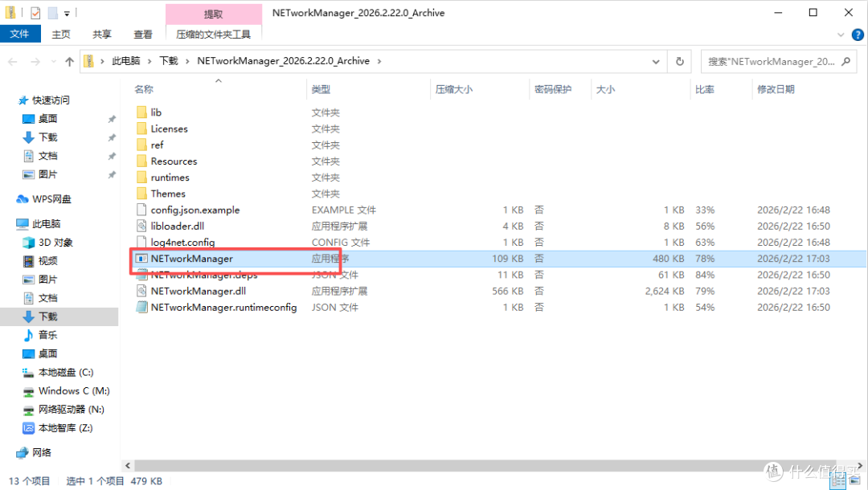Open WPS网盘 in the navigation pane

pos(51,199)
